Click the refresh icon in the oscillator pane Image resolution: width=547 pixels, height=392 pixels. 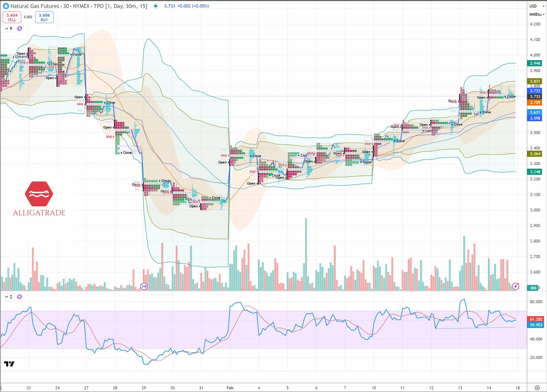click(20, 297)
